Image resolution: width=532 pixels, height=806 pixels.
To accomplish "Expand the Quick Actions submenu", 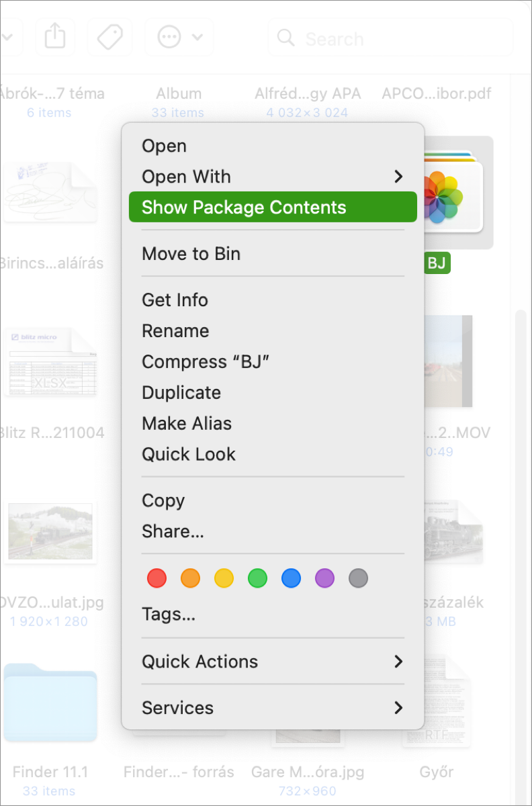I will click(x=273, y=662).
